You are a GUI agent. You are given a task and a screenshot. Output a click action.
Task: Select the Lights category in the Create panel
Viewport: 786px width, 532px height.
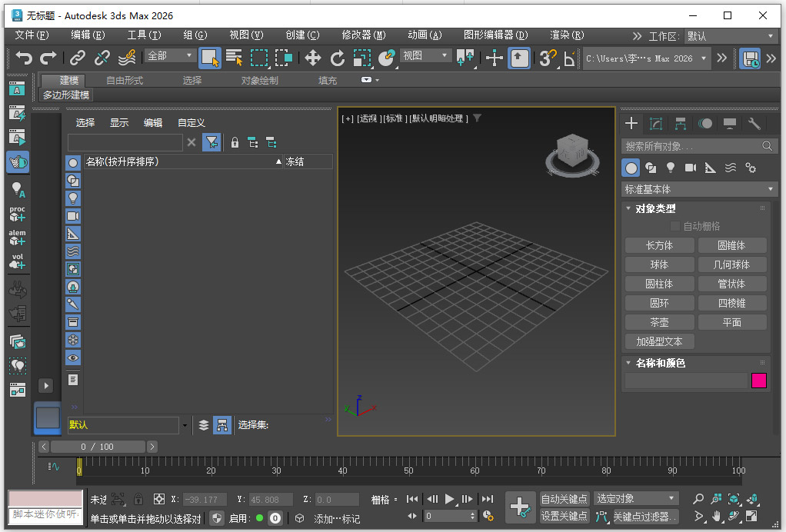pos(670,168)
